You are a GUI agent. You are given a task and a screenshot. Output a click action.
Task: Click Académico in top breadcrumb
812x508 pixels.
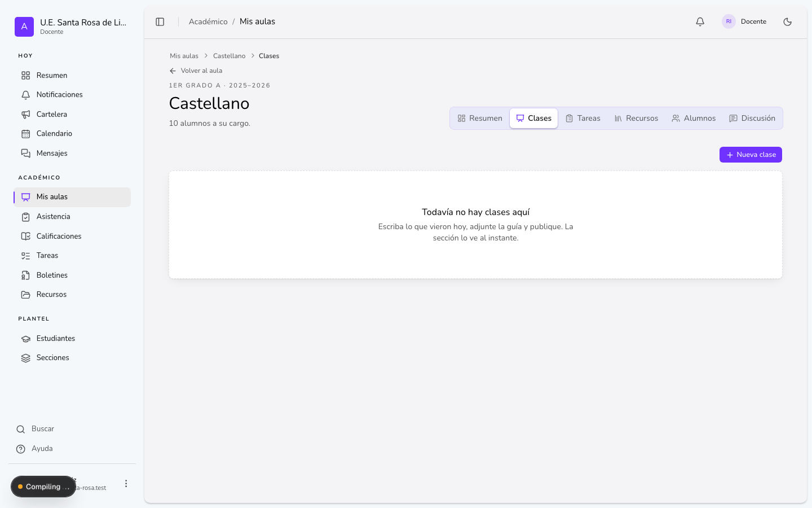pos(208,22)
